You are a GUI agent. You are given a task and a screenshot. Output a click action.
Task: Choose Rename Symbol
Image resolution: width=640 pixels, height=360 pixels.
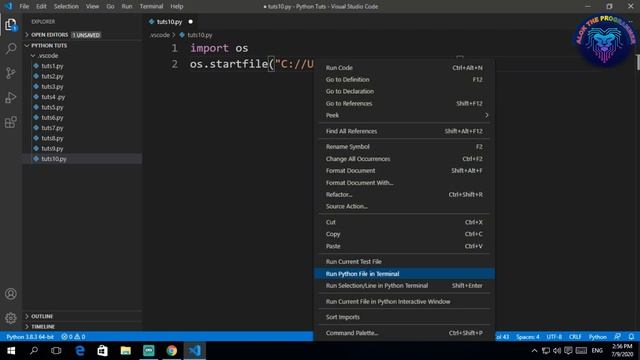click(404, 147)
